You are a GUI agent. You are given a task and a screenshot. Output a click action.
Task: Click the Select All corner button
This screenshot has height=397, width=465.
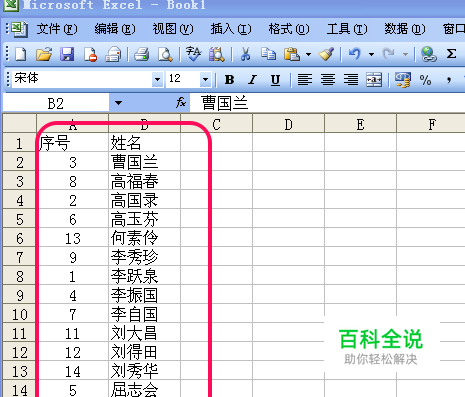coord(19,123)
